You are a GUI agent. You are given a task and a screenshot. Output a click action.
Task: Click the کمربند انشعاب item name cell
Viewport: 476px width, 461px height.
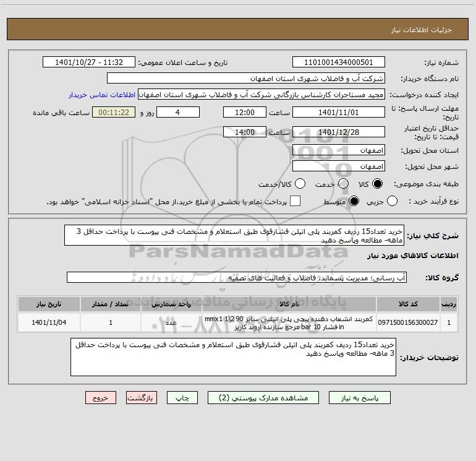point(289,322)
